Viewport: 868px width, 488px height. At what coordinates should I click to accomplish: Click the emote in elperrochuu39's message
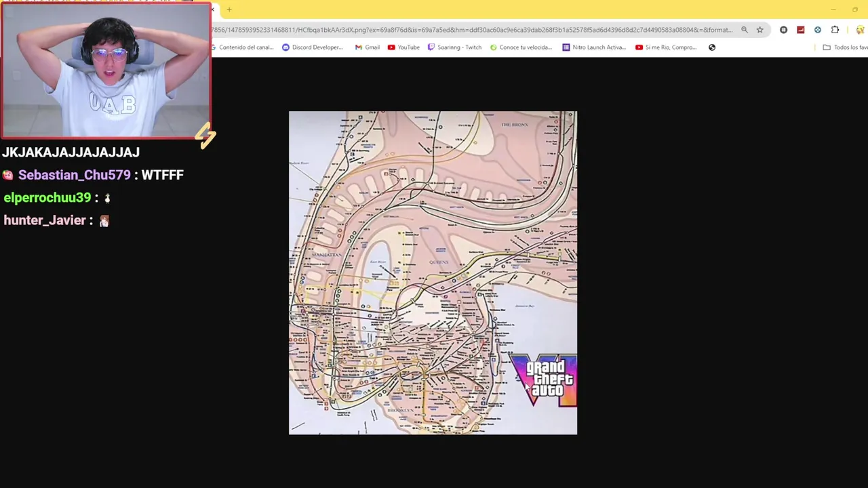coord(107,199)
